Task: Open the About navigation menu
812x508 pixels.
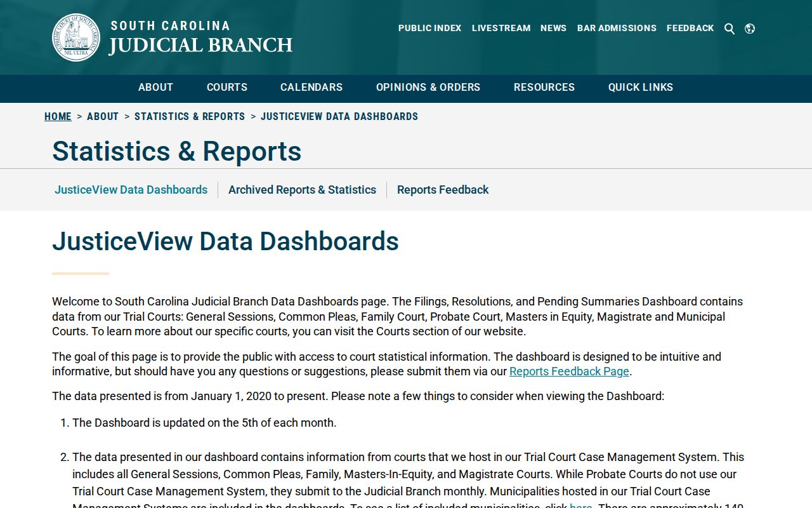Action: pyautogui.click(x=155, y=88)
